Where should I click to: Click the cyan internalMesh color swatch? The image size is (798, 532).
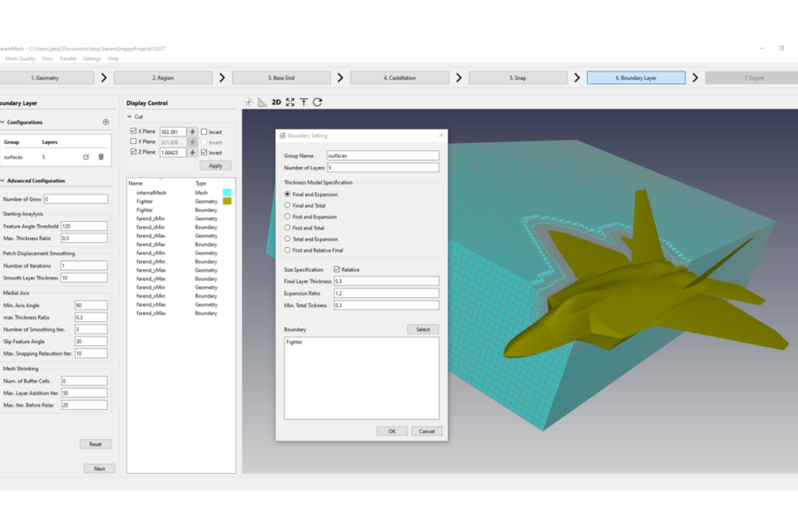pos(227,192)
